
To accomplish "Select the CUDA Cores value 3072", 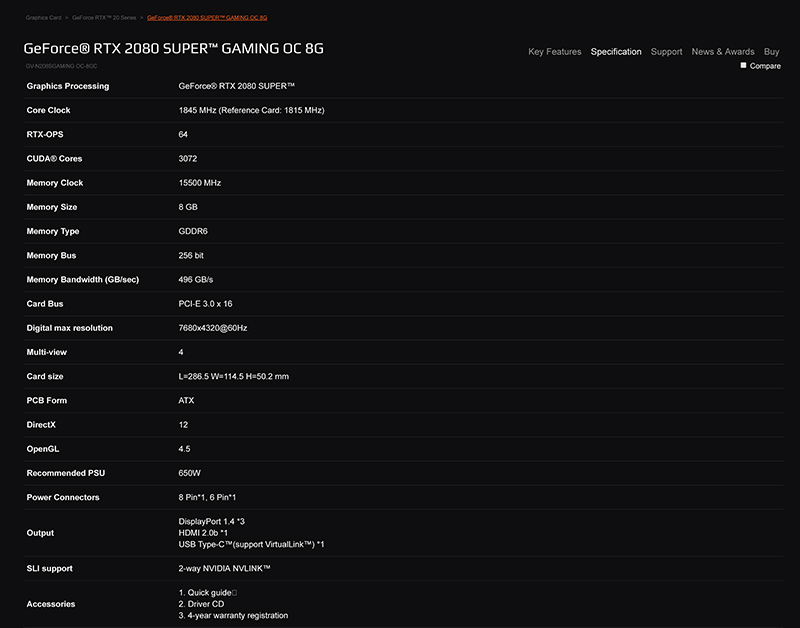I will tap(189, 159).
